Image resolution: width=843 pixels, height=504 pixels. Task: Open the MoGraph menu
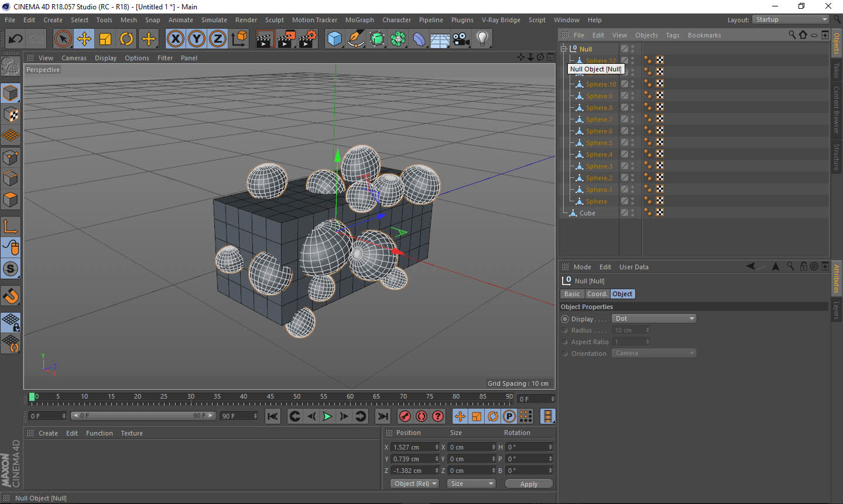(359, 20)
